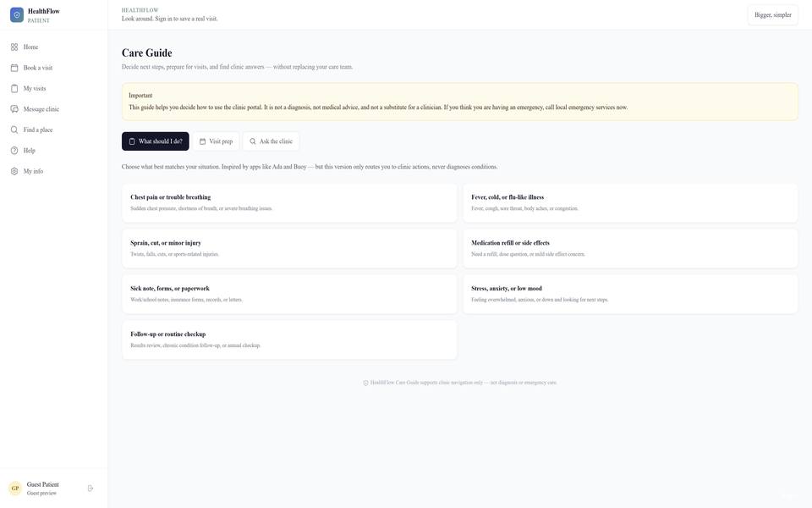Pick Sick note, forms, or paperwork card
Screen dimensions: 812x508
coord(289,294)
